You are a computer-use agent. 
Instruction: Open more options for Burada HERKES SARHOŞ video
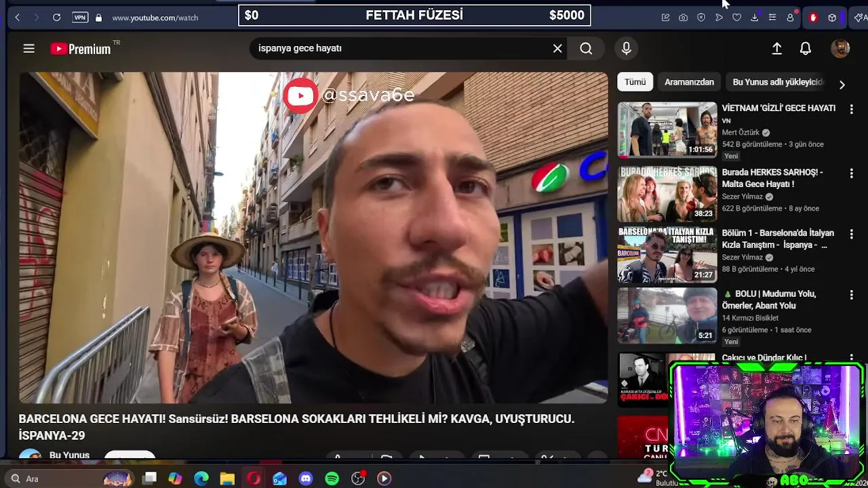pos(851,174)
